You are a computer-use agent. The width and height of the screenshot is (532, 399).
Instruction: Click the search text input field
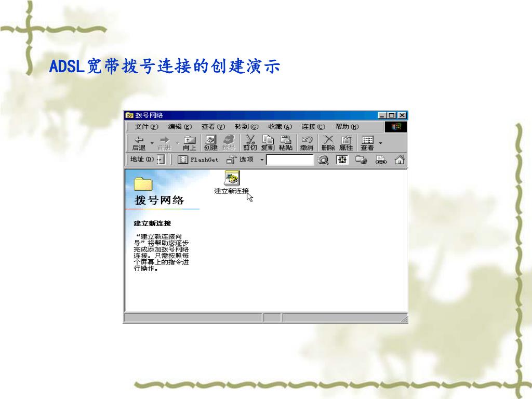pyautogui.click(x=290, y=159)
